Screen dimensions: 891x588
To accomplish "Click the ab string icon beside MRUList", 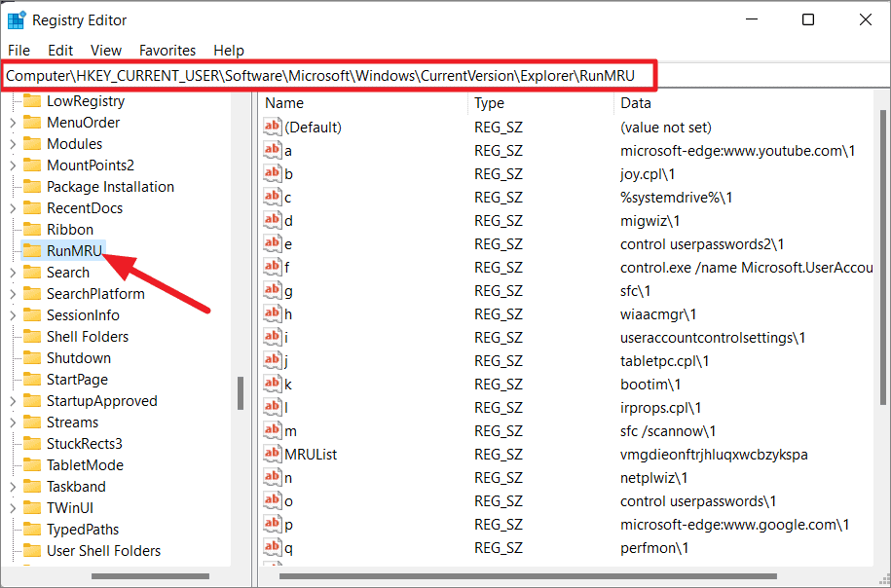I will pyautogui.click(x=274, y=454).
